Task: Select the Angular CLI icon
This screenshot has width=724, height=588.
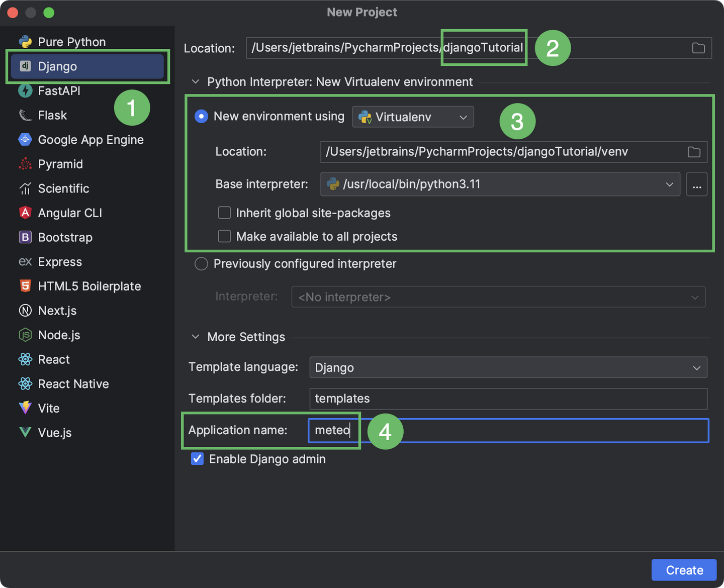Action: (x=25, y=213)
